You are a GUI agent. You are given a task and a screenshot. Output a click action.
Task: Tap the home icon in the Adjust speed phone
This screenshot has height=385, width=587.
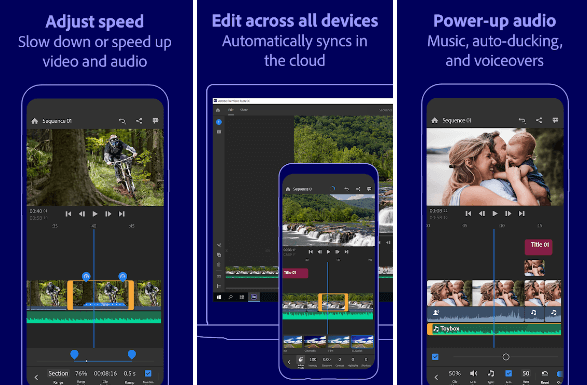click(34, 121)
